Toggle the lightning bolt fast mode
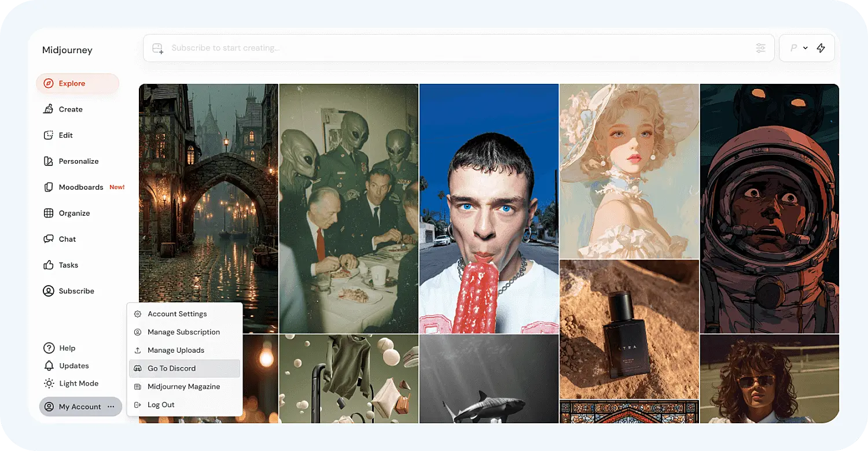The width and height of the screenshot is (868, 451). click(821, 48)
